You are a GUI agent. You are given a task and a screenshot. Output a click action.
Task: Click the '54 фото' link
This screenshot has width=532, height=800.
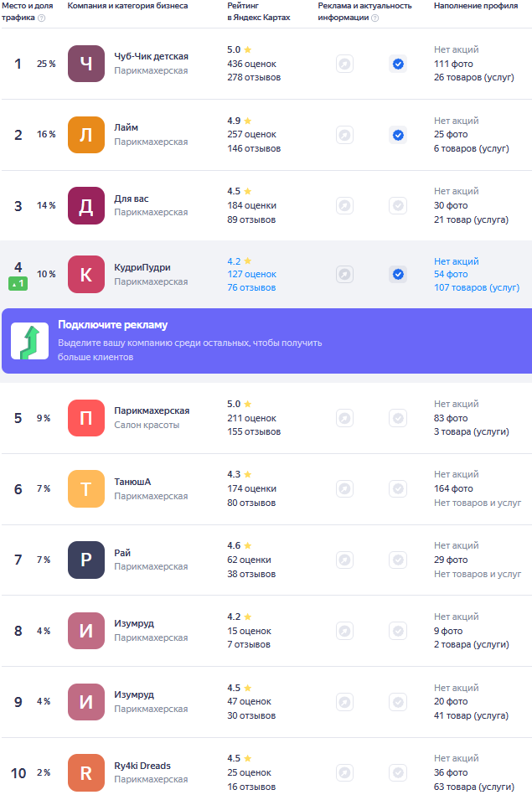(451, 274)
